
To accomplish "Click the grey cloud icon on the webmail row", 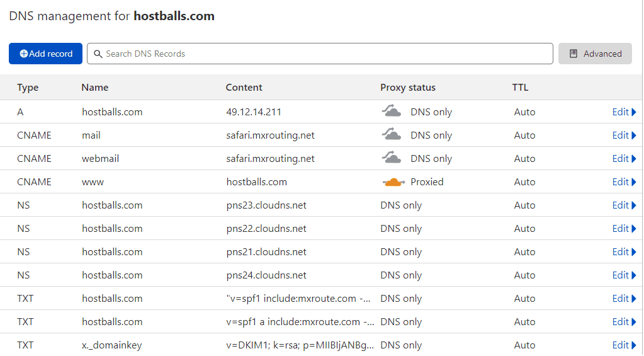I will click(392, 158).
